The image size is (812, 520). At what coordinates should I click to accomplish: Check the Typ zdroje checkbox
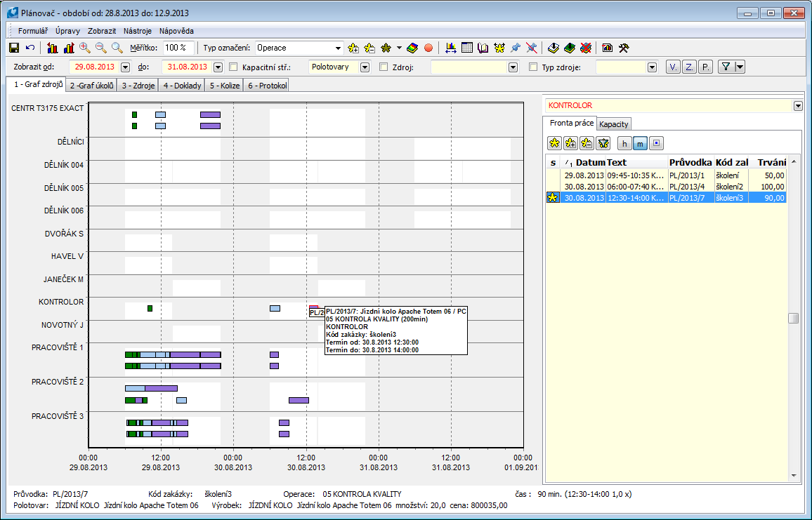click(x=533, y=67)
